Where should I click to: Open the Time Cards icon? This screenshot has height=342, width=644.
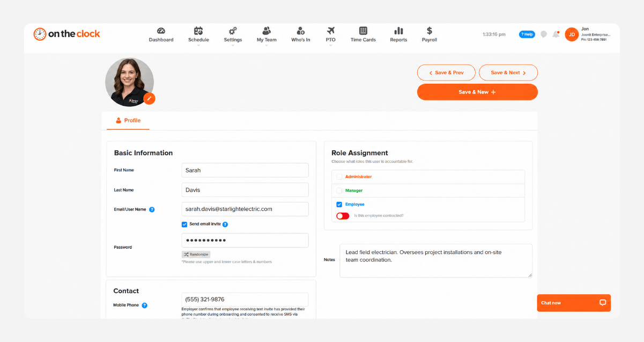(x=363, y=31)
